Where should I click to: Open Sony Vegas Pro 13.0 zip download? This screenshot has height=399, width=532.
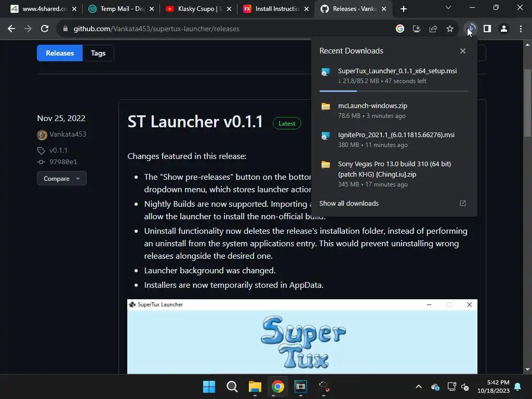[394, 174]
